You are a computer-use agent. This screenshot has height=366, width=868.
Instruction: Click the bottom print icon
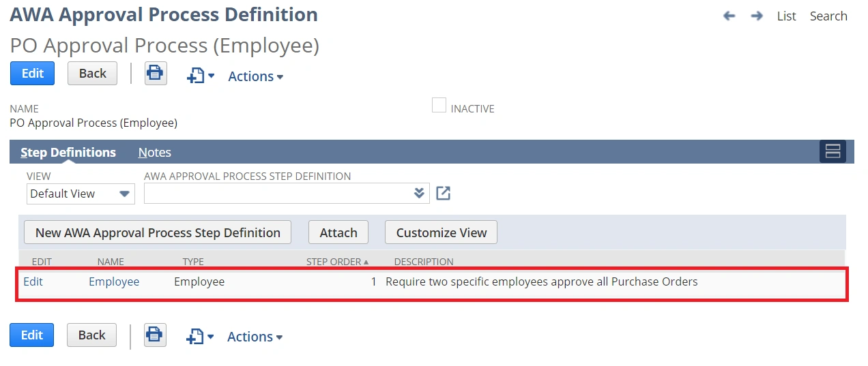pos(155,335)
